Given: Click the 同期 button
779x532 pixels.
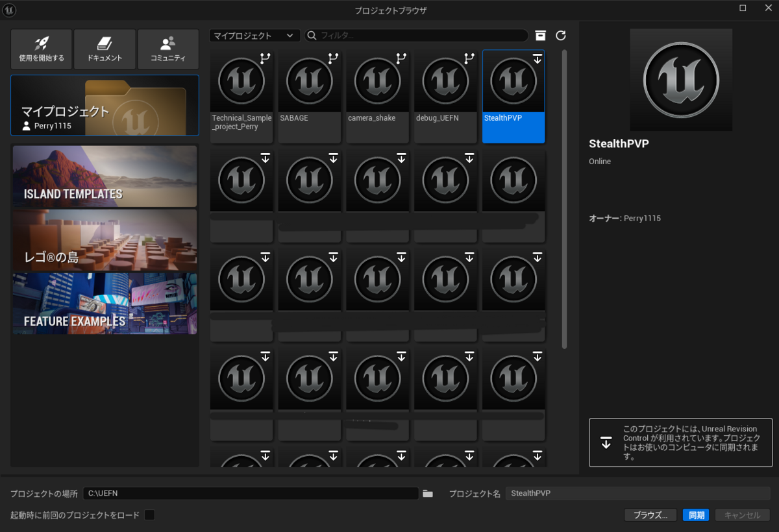Looking at the screenshot, I should point(696,515).
